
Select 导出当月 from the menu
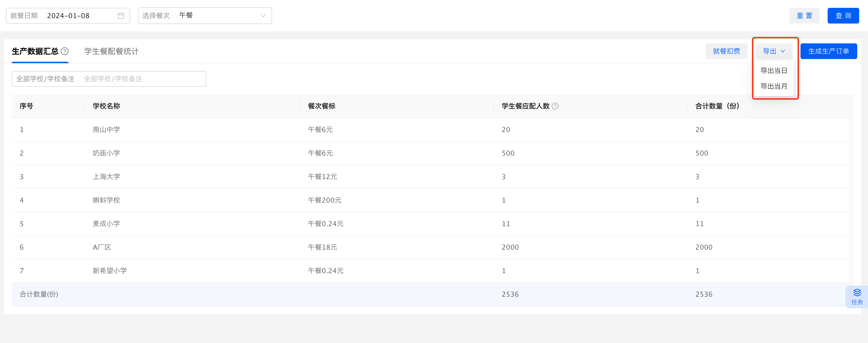774,86
